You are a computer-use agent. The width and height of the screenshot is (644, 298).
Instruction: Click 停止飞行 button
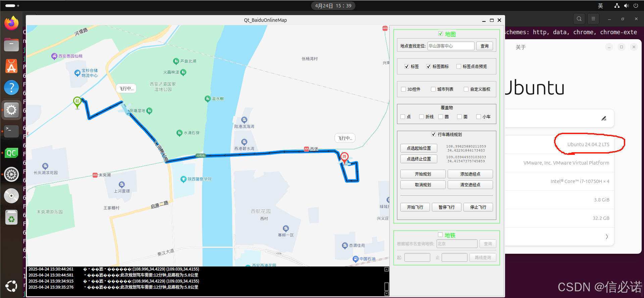tap(478, 207)
